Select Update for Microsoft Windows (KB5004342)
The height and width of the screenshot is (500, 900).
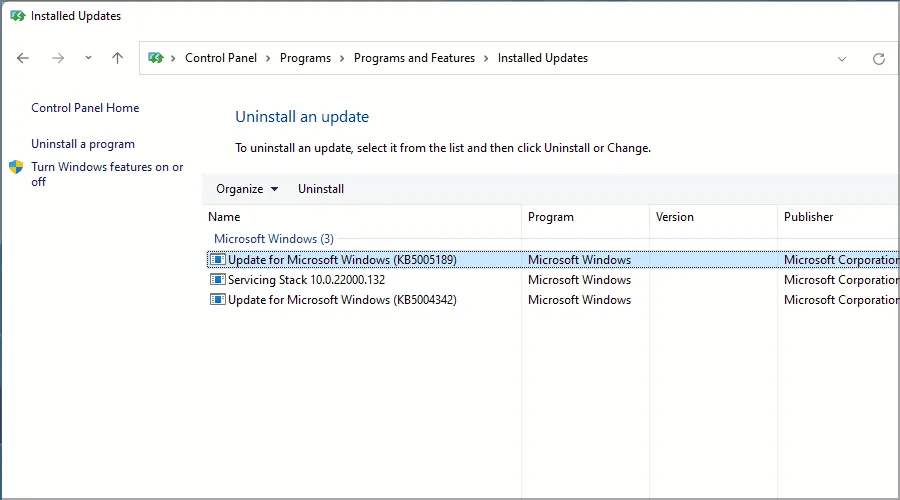coord(342,300)
